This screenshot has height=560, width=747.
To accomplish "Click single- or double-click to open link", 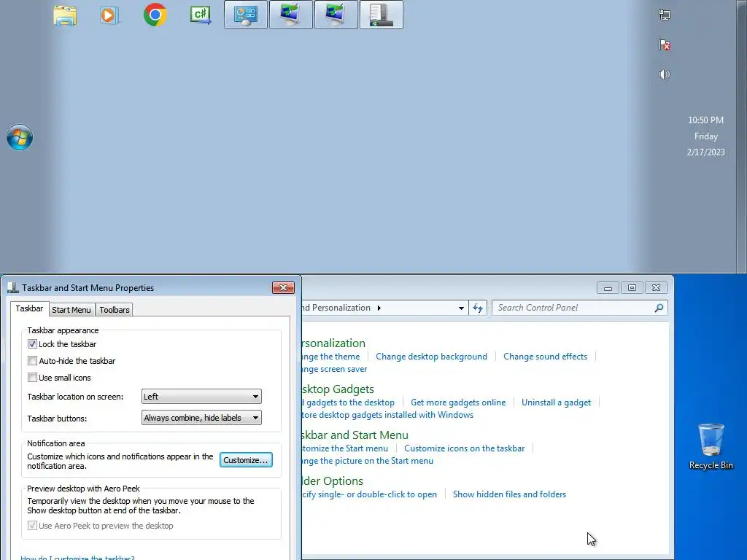I will click(370, 494).
